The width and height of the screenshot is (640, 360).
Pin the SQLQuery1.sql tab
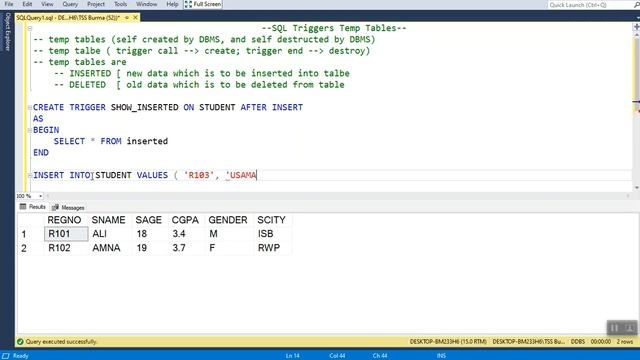click(127, 18)
